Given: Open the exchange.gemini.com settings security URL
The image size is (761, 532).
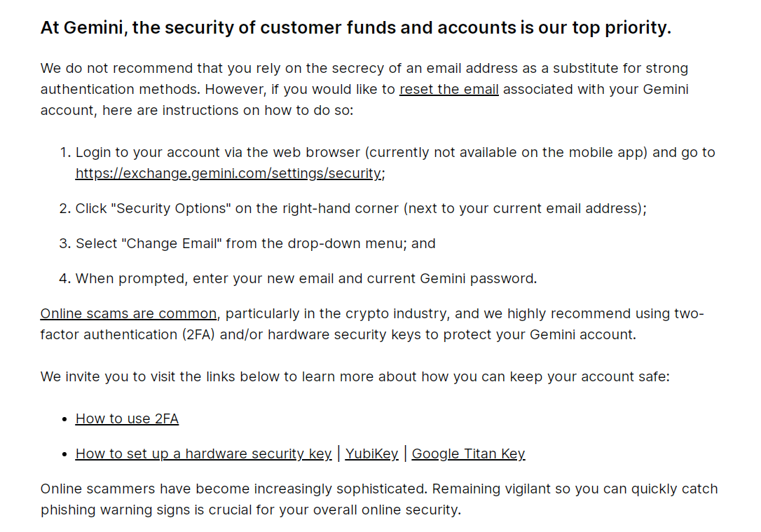Looking at the screenshot, I should pyautogui.click(x=228, y=173).
